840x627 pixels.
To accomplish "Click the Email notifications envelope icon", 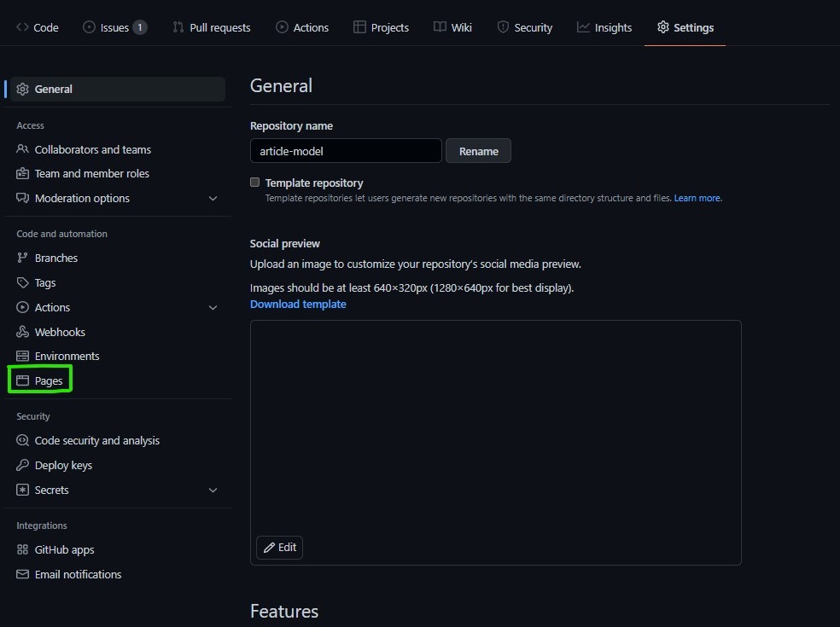I will tap(22, 574).
